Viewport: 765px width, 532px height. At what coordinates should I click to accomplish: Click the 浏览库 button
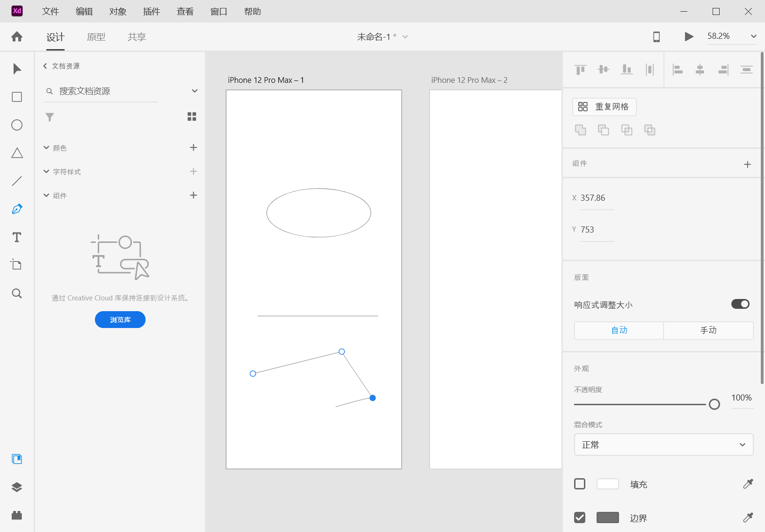tap(120, 320)
